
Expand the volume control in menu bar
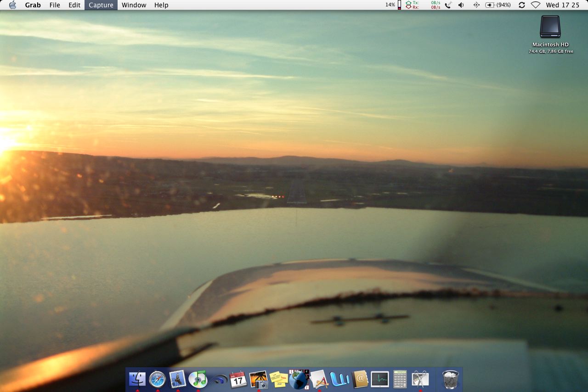click(461, 5)
